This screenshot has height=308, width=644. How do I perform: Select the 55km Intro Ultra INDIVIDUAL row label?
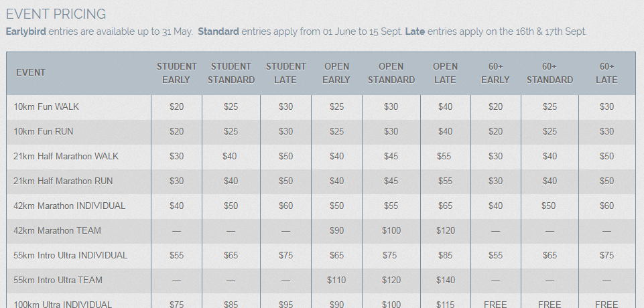click(x=70, y=256)
